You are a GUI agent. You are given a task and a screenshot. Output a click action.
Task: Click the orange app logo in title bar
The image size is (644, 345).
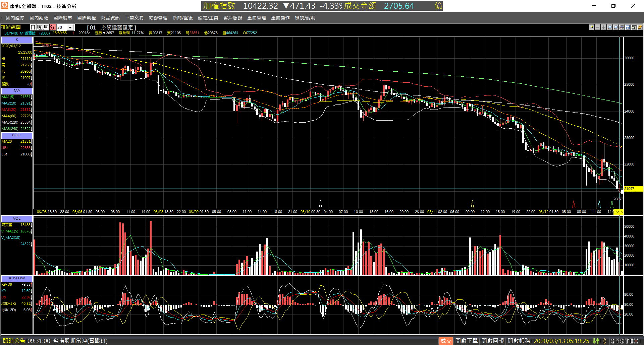[5, 6]
